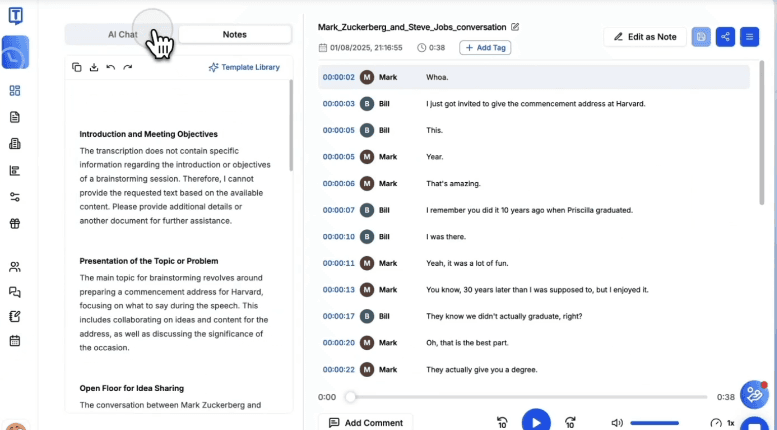Image resolution: width=777 pixels, height=430 pixels.
Task: Jump to timestamp 00:00:22
Action: pos(338,370)
